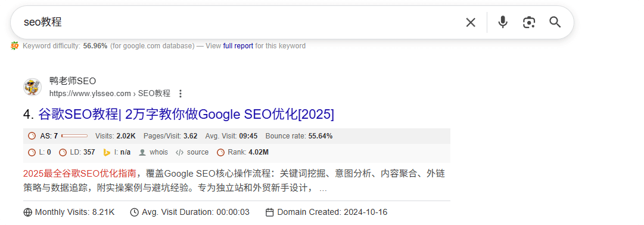
Task: Click the Avg. Visit: 09:45 value
Action: pyautogui.click(x=232, y=135)
